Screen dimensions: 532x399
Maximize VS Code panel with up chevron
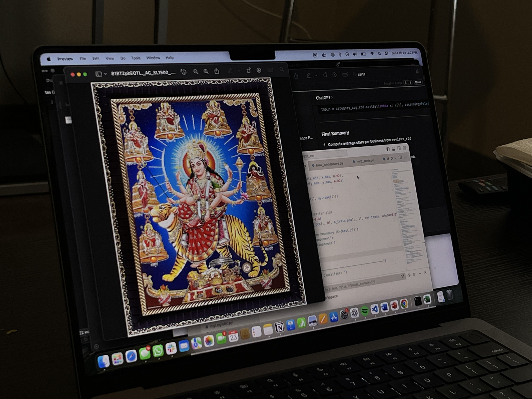point(420,274)
